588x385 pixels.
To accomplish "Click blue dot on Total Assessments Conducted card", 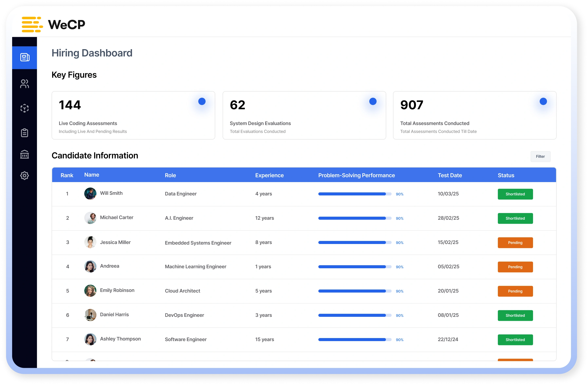I will [x=543, y=101].
